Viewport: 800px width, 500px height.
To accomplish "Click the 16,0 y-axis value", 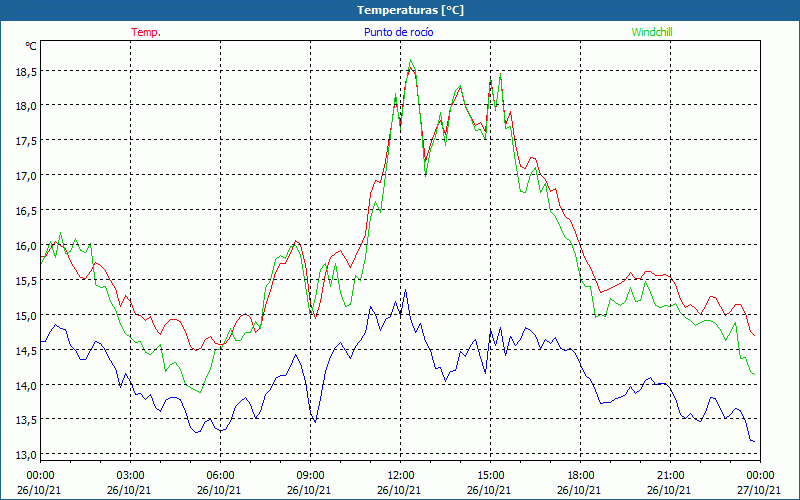I will pos(27,247).
